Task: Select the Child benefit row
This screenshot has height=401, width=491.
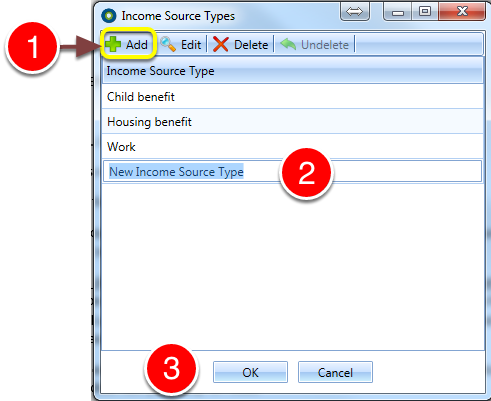Action: coord(292,97)
